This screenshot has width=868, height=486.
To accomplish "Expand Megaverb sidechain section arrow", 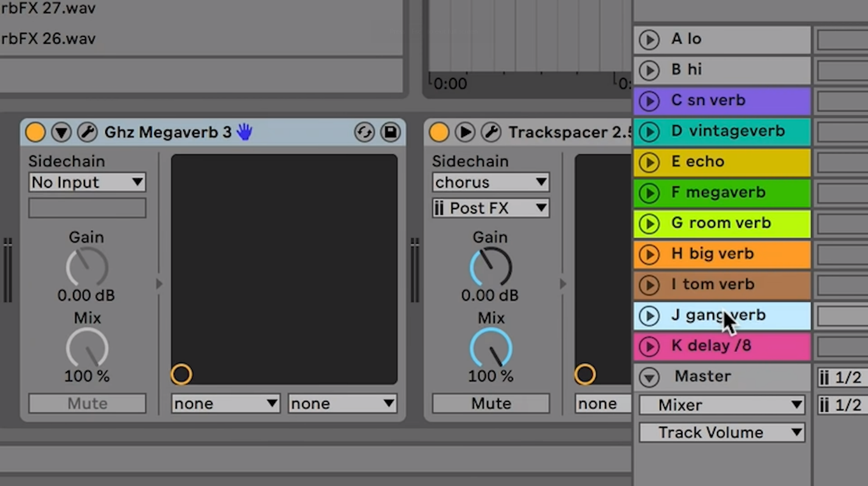I will (159, 283).
